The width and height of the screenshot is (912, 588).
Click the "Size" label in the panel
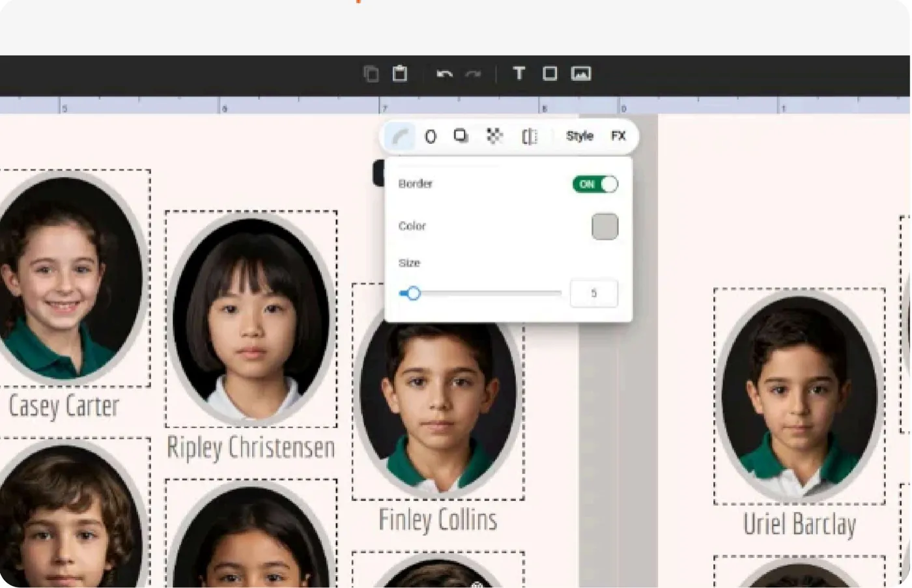tap(409, 263)
